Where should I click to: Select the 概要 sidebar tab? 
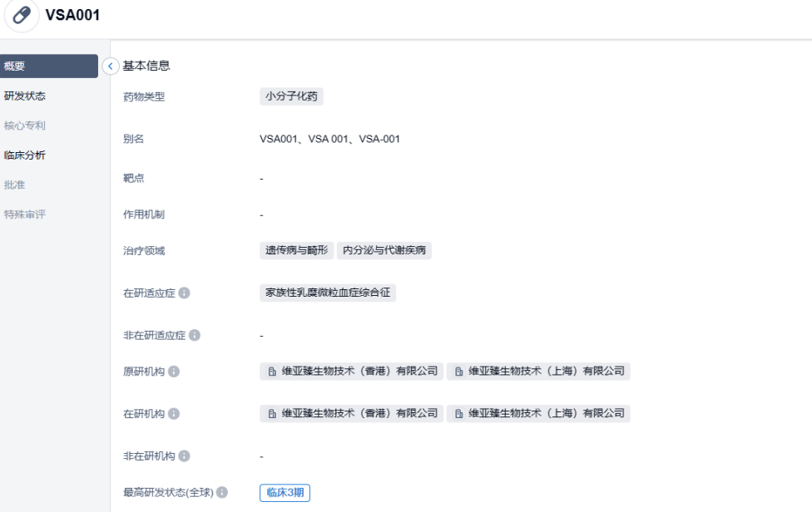tap(48, 66)
